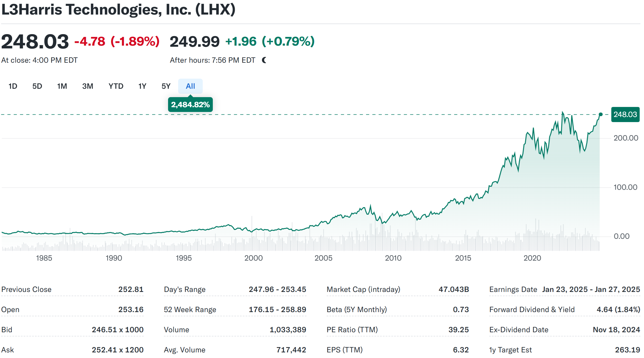The height and width of the screenshot is (358, 644).
Task: Click the PE Ratio value 39.25
Action: [x=459, y=330]
